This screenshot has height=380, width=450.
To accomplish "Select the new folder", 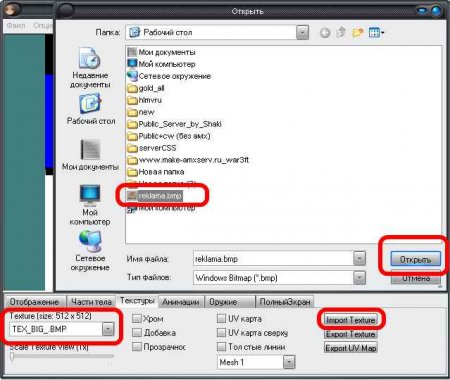I will 141,112.
